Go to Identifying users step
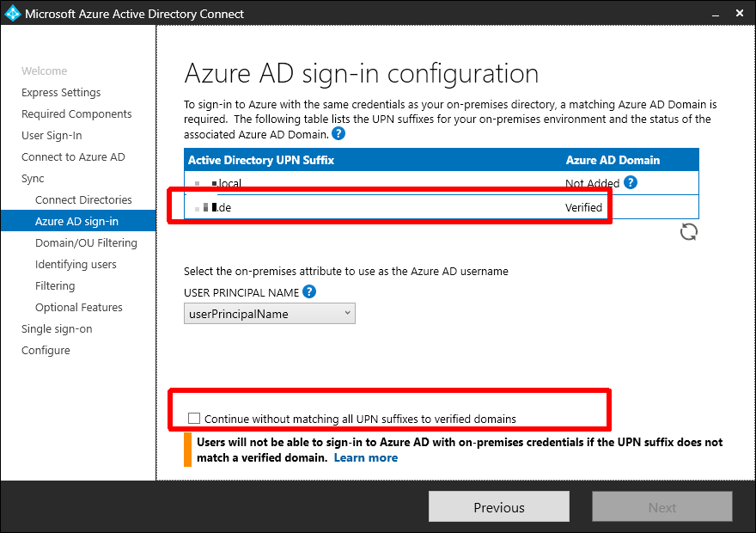This screenshot has width=756, height=533. (76, 265)
